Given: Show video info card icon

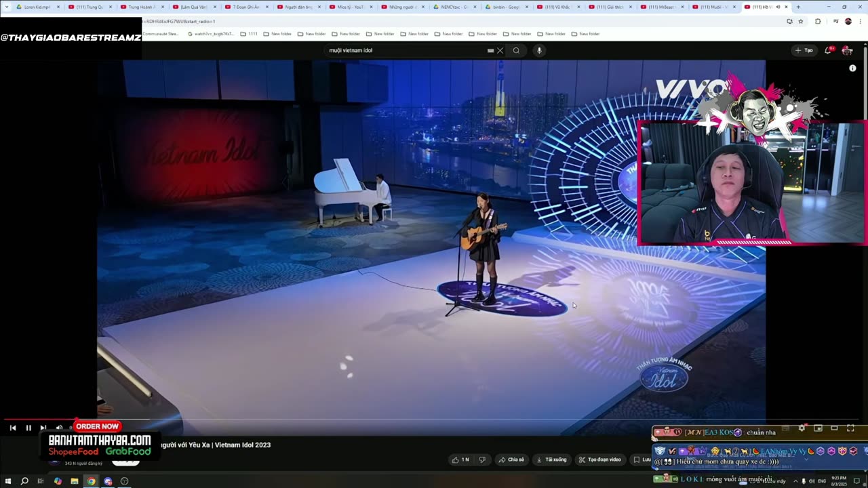Looking at the screenshot, I should 852,68.
